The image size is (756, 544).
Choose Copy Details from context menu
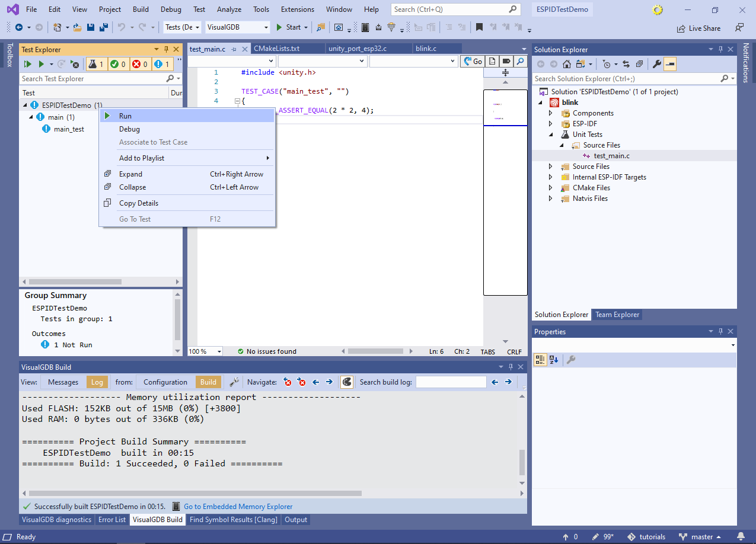187,203
